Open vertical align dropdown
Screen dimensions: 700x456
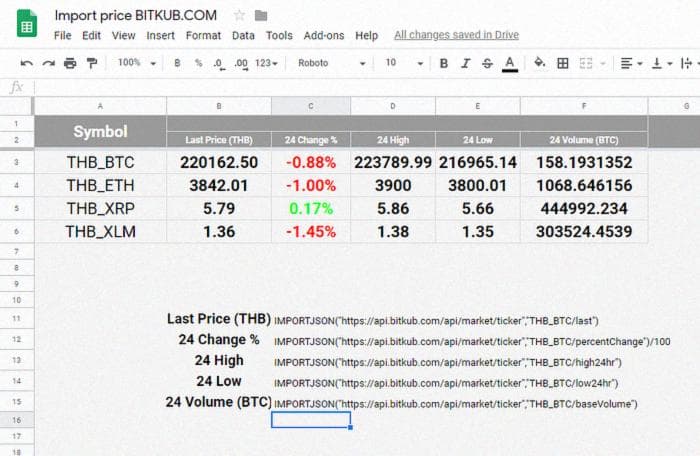pyautogui.click(x=662, y=63)
